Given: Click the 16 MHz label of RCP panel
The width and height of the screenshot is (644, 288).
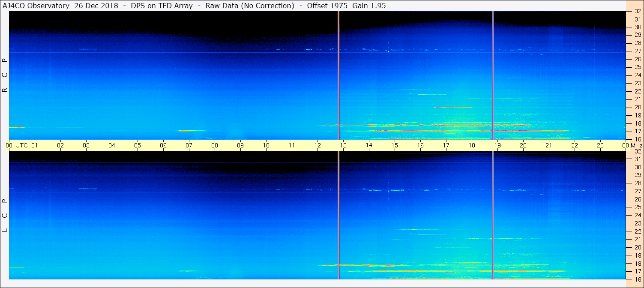Looking at the screenshot, I should (x=638, y=139).
